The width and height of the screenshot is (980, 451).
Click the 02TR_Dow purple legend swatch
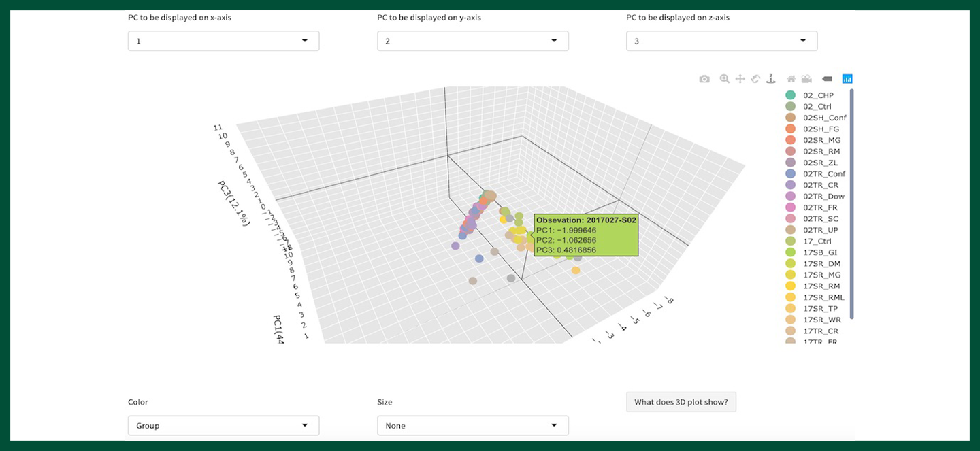click(790, 196)
